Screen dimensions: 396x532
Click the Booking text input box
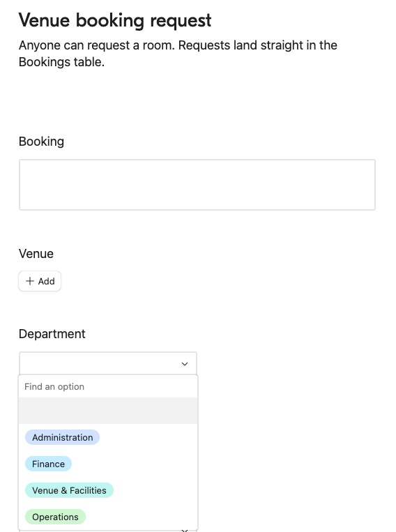pos(197,185)
